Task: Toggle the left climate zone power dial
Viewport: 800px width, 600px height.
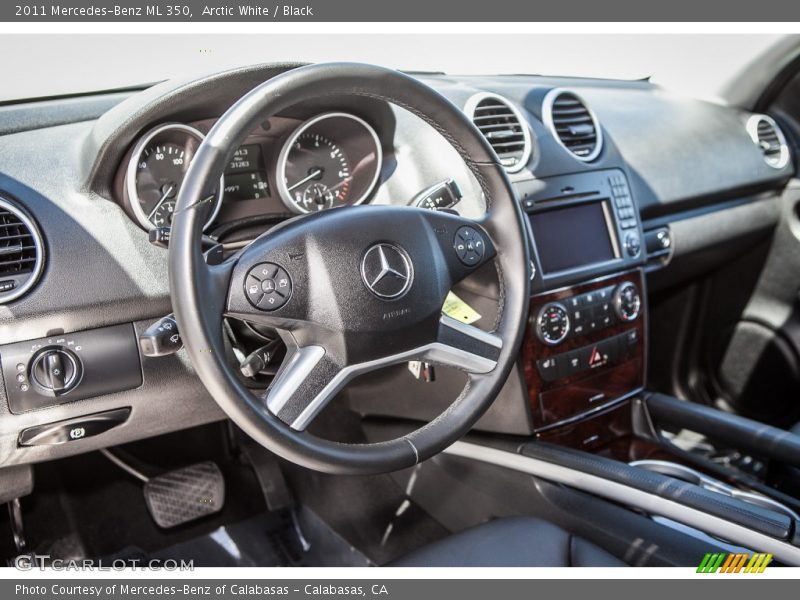Action: 555,324
